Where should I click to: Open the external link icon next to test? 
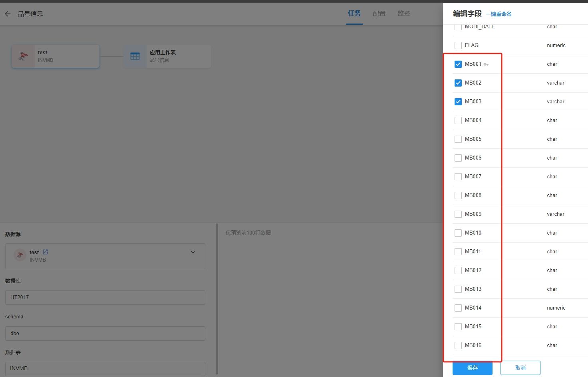pyautogui.click(x=45, y=252)
